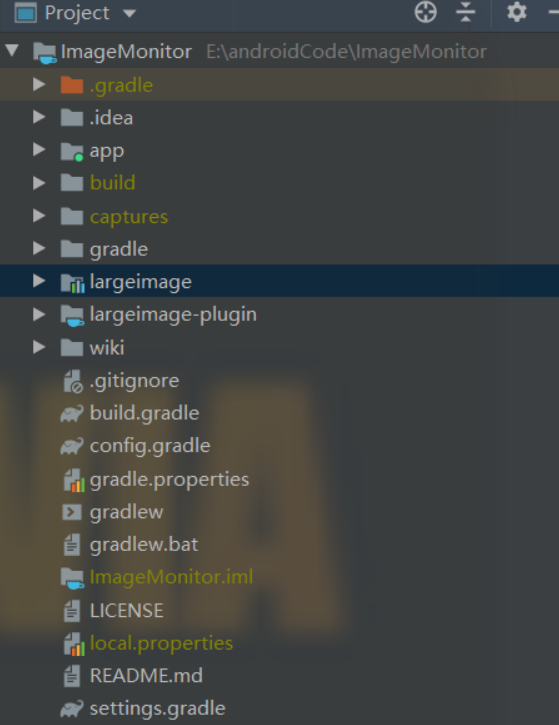The height and width of the screenshot is (725, 559).
Task: Select the .gitignore file
Action: [134, 381]
